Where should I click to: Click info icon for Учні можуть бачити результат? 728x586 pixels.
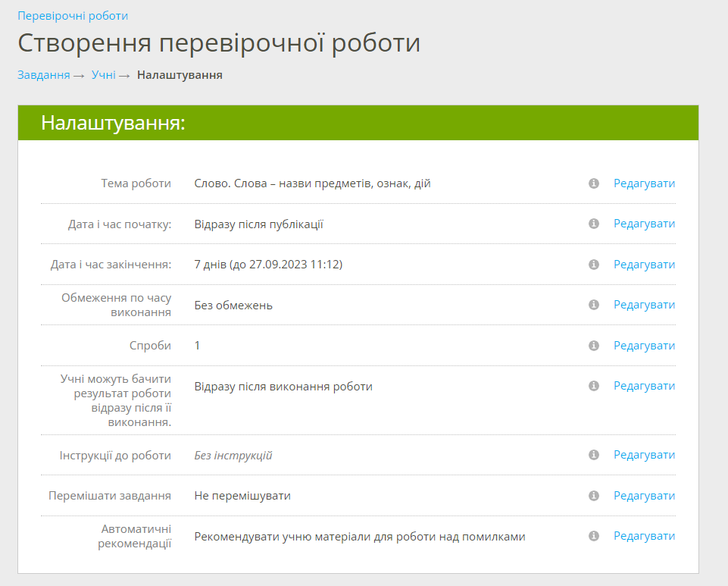(x=593, y=386)
